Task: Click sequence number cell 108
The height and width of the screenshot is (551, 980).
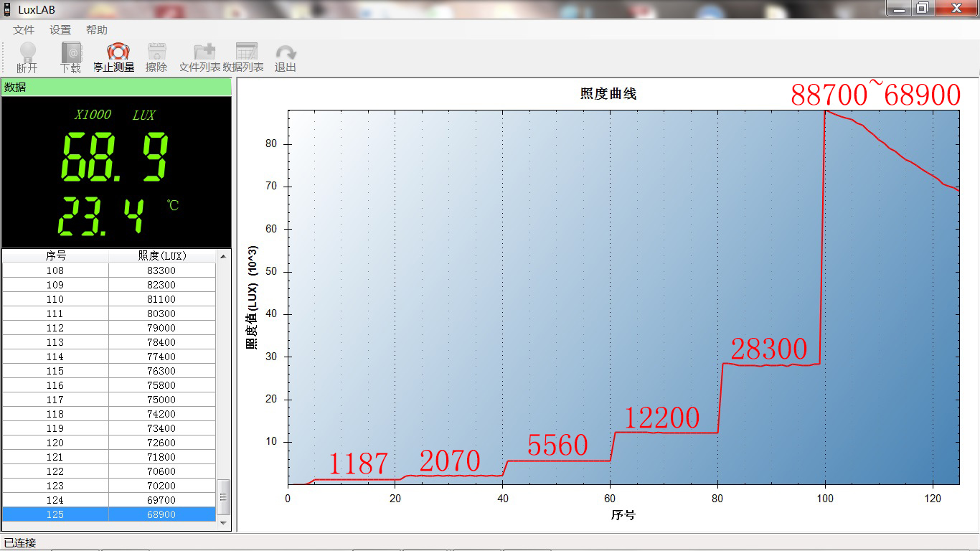Action: click(x=55, y=270)
